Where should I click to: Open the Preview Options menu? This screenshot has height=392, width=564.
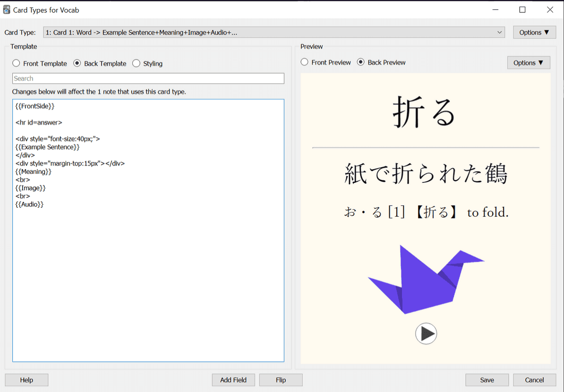point(529,62)
